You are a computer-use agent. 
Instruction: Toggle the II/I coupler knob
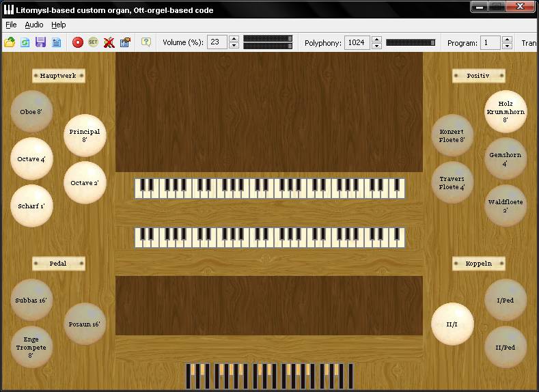coord(452,324)
